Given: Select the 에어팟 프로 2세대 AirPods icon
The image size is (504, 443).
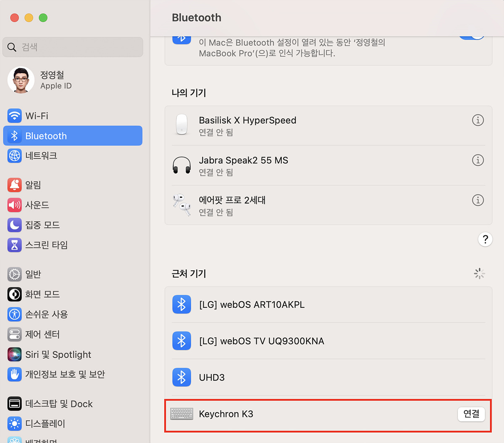Looking at the screenshot, I should point(182,204).
